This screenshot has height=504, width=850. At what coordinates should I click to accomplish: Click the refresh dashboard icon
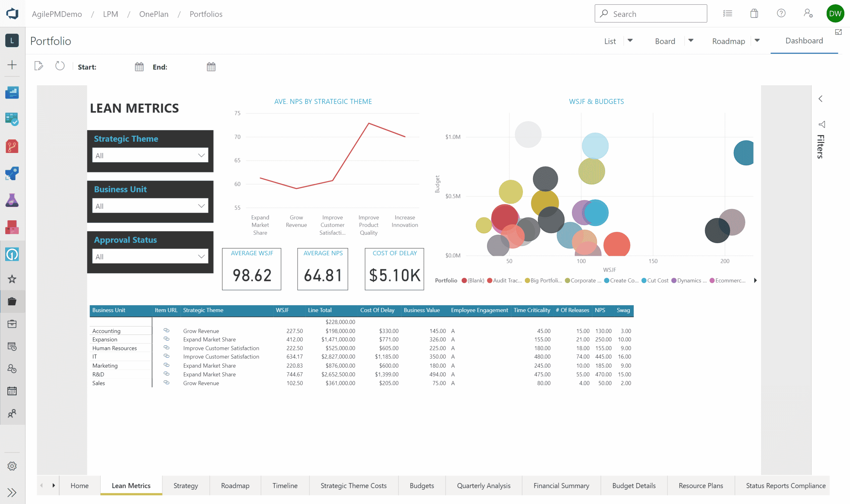pyautogui.click(x=60, y=66)
